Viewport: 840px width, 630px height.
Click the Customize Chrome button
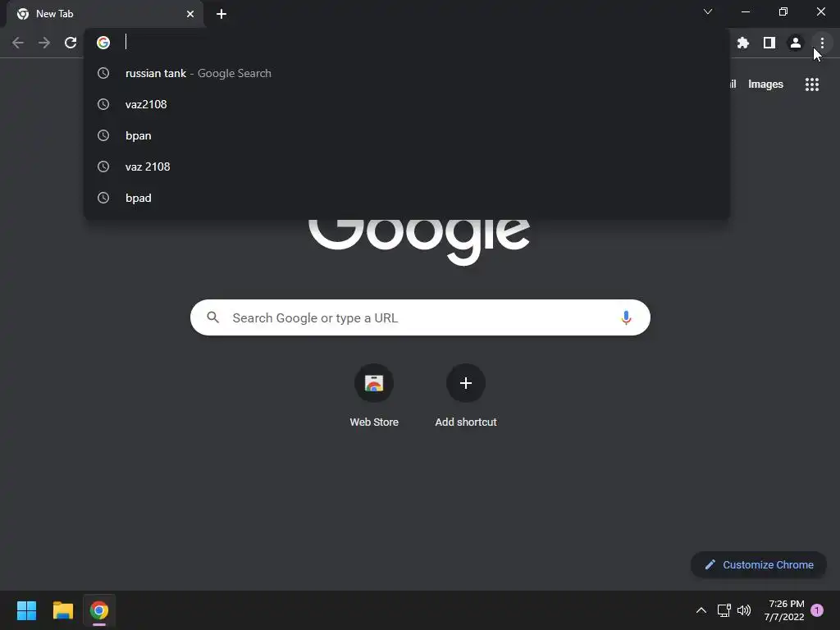tap(759, 564)
